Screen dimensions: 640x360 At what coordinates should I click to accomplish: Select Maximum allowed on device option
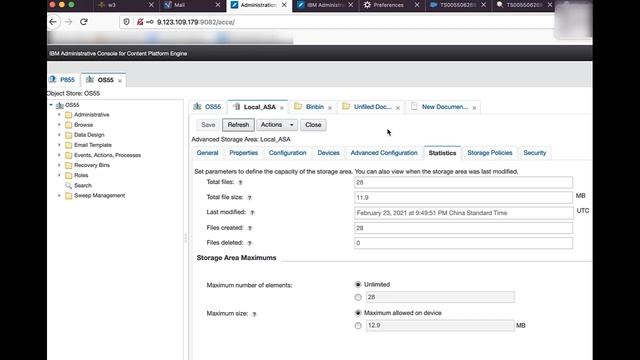click(358, 313)
